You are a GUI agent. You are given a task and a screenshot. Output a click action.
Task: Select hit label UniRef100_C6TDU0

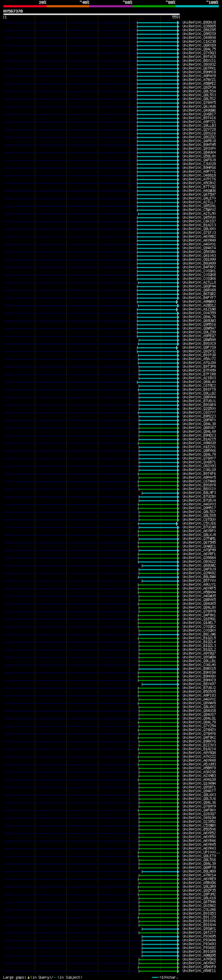click(199, 519)
